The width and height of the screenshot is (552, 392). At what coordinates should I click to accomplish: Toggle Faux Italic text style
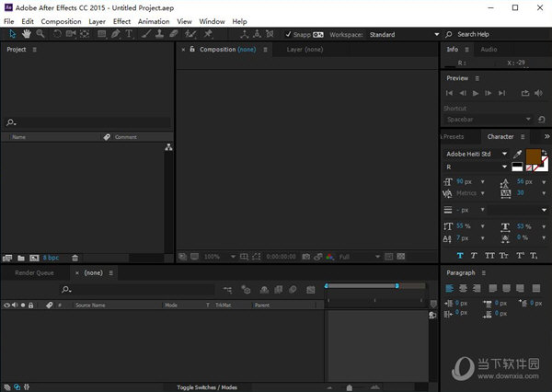click(474, 255)
